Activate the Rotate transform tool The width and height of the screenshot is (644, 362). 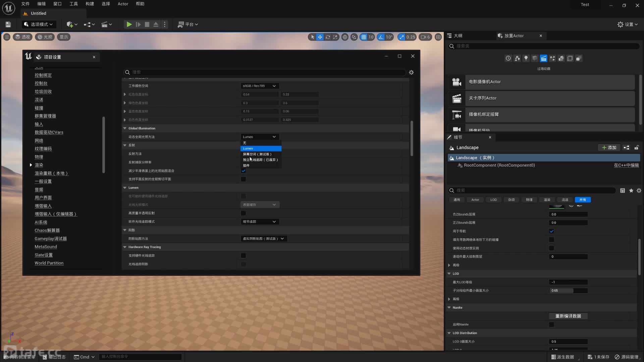(x=328, y=37)
